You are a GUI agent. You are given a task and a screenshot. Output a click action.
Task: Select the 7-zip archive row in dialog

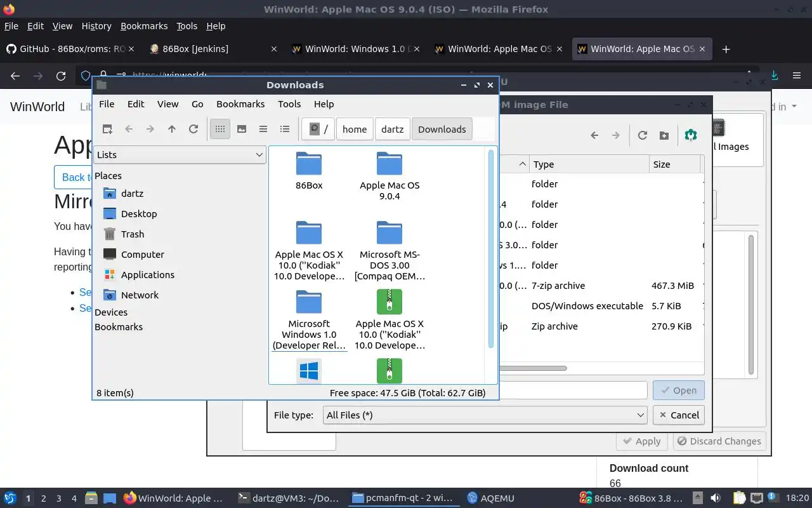coord(601,286)
